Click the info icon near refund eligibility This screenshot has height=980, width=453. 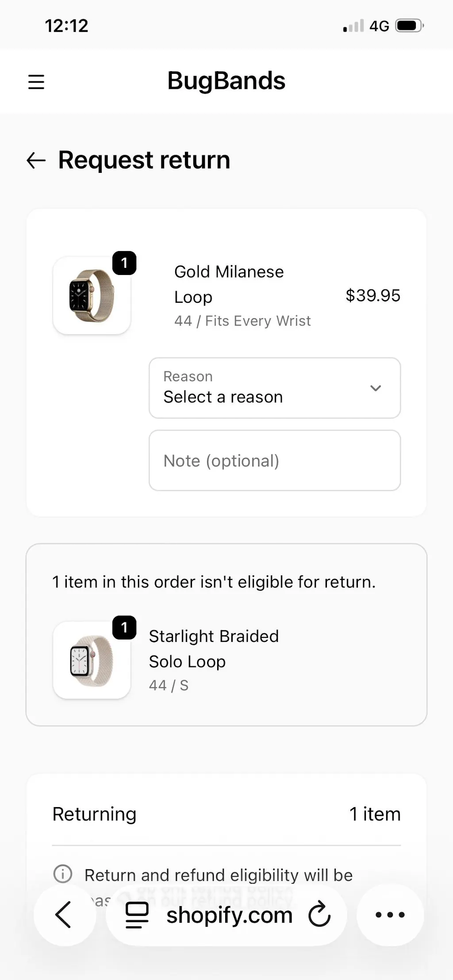(x=63, y=874)
